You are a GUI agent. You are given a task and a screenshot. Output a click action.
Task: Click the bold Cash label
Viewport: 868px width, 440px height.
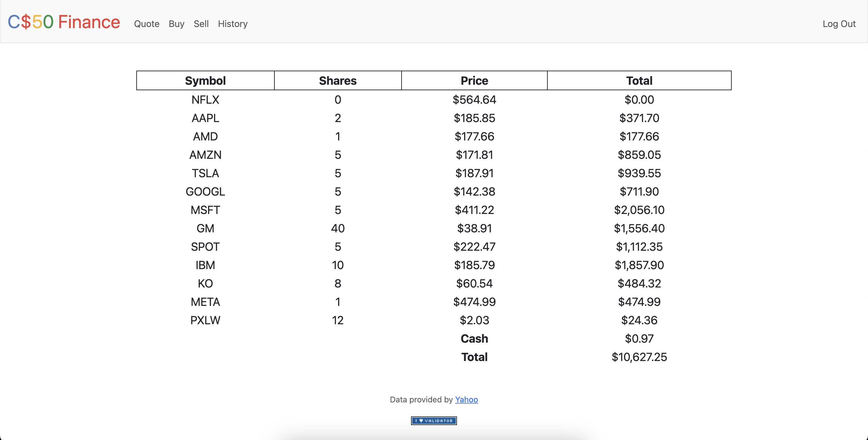click(x=474, y=339)
